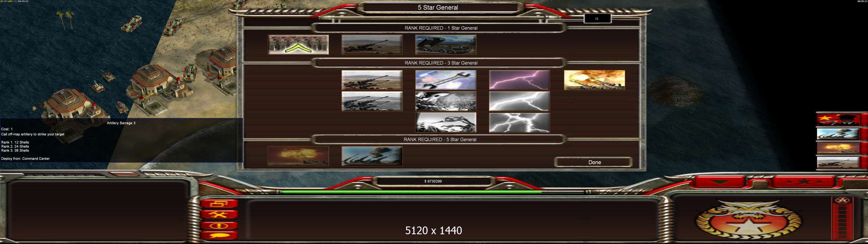
Task: Select the purple lightning power icon
Action: pyautogui.click(x=519, y=80)
